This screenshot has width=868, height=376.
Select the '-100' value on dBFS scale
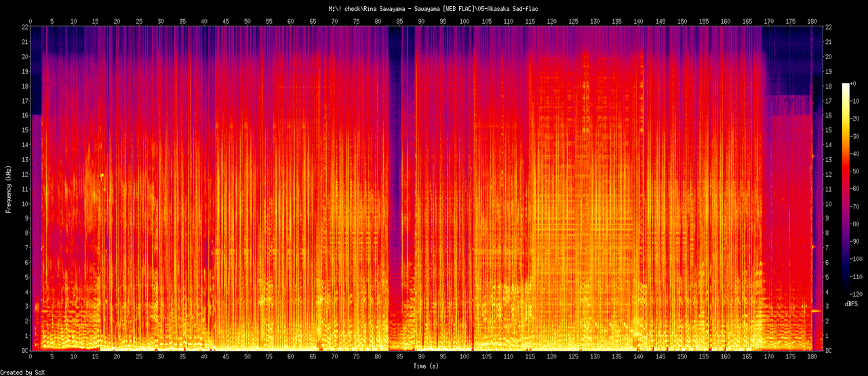coord(858,259)
